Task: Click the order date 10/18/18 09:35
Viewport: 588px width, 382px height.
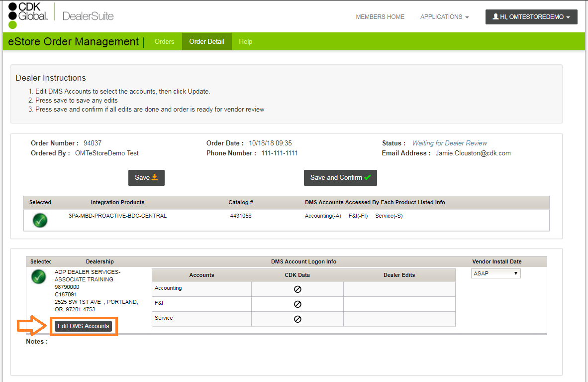Action: click(x=270, y=143)
